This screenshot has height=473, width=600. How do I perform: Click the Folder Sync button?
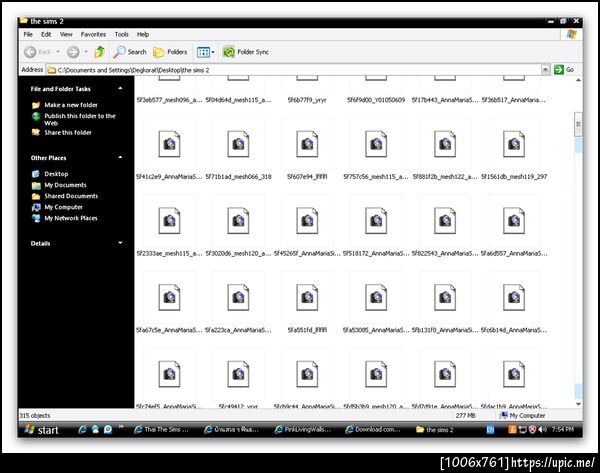coord(246,52)
